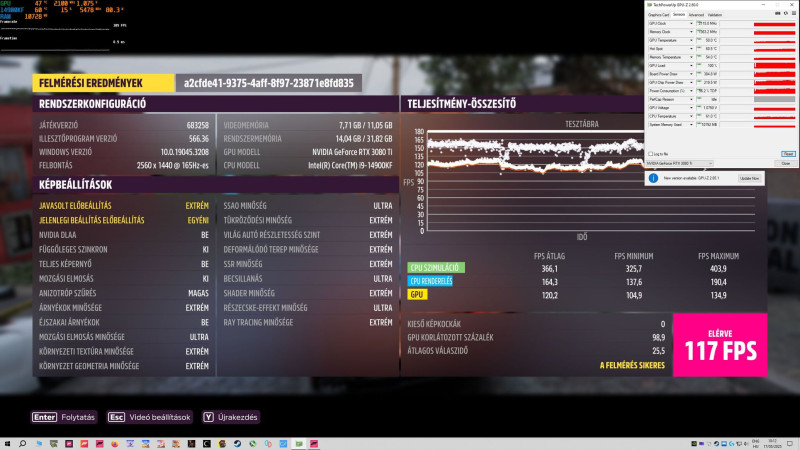Open Videó beállítások
The height and width of the screenshot is (450, 800).
coord(160,417)
